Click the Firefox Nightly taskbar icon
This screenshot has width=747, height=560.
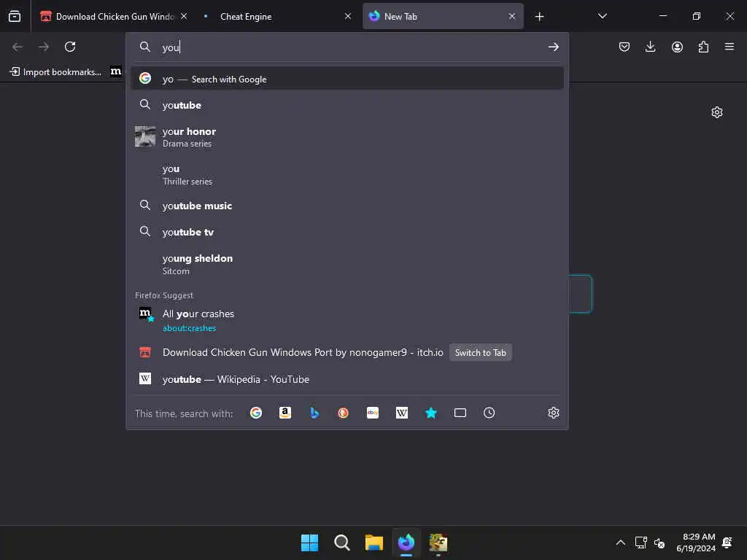(406, 542)
